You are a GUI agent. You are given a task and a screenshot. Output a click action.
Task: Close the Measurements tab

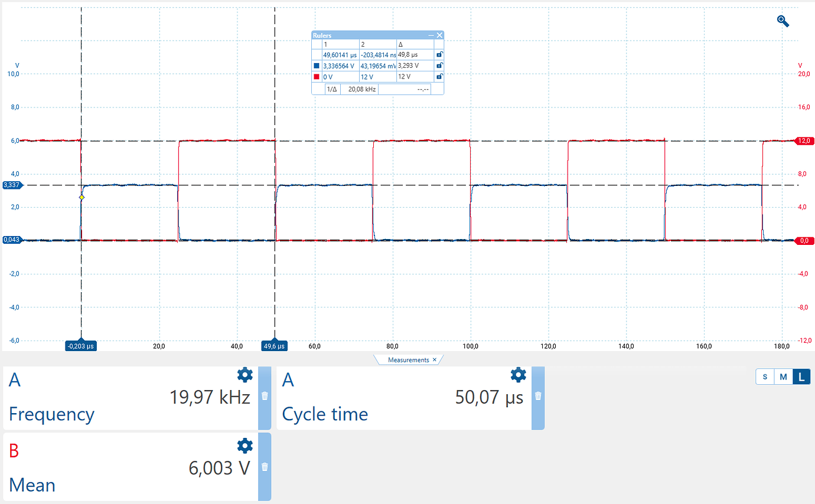click(435, 359)
